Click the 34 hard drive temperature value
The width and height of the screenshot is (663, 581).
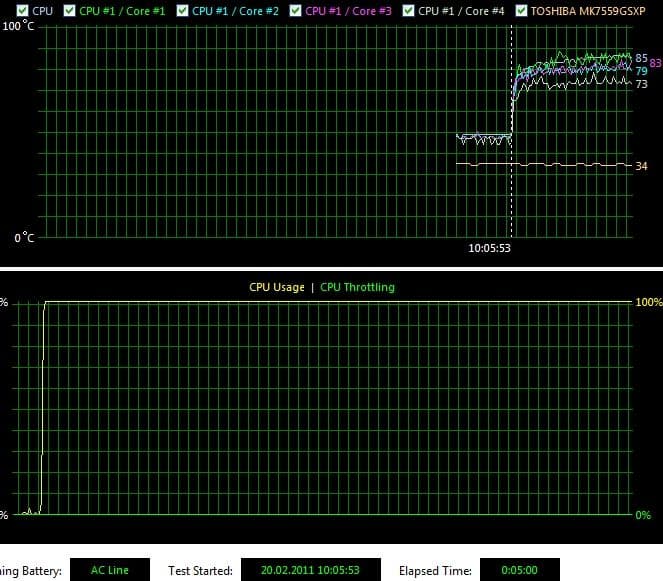coord(641,166)
